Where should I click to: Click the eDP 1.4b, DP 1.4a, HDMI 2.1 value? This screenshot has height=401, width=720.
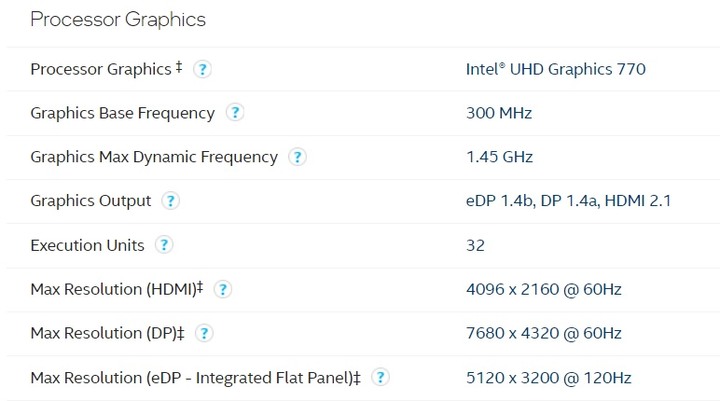pyautogui.click(x=568, y=201)
